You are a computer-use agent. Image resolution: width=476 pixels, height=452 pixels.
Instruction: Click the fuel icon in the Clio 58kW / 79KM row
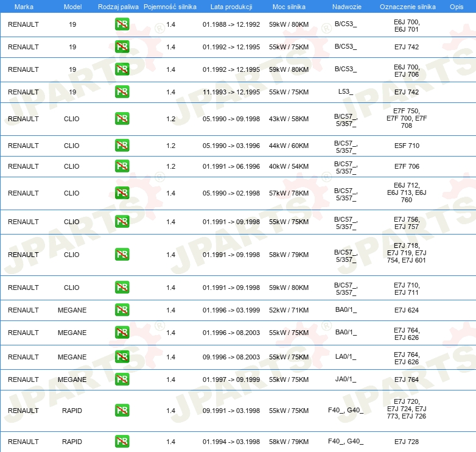(122, 254)
